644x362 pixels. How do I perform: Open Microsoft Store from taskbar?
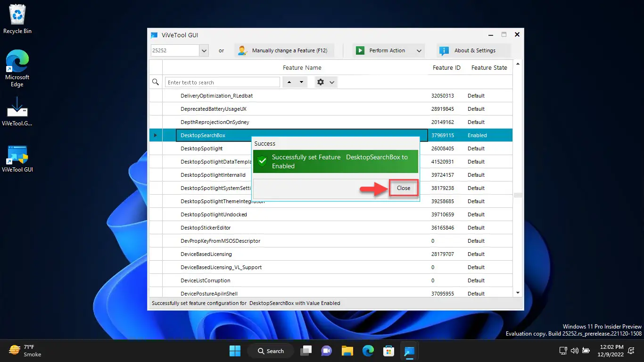click(388, 351)
